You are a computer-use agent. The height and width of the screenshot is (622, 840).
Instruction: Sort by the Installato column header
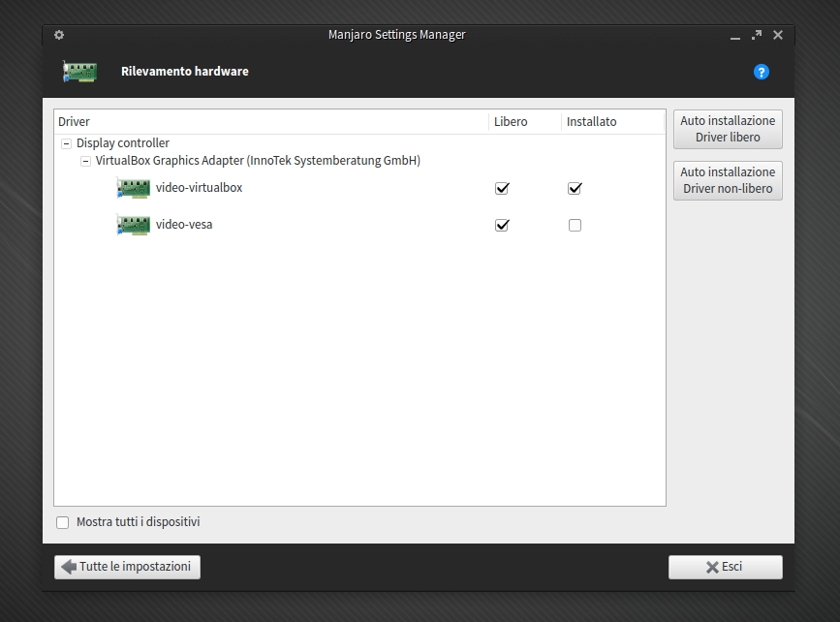tap(613, 122)
